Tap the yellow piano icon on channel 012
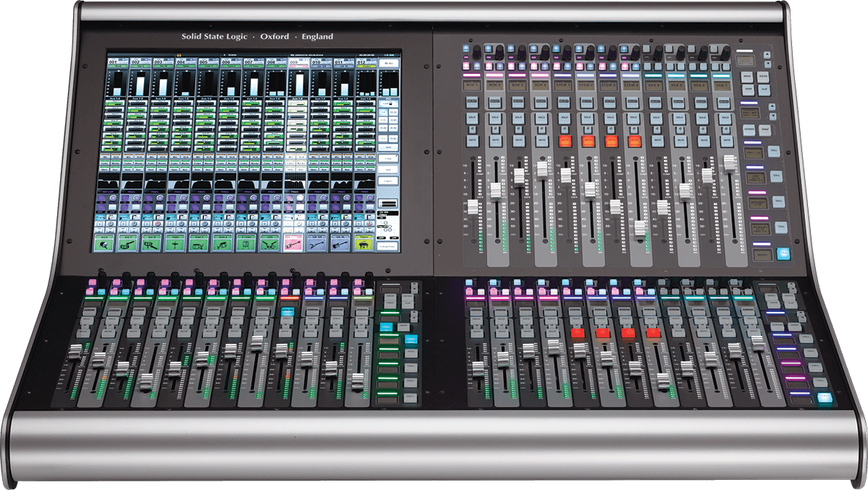This screenshot has width=868, height=490. (365, 246)
